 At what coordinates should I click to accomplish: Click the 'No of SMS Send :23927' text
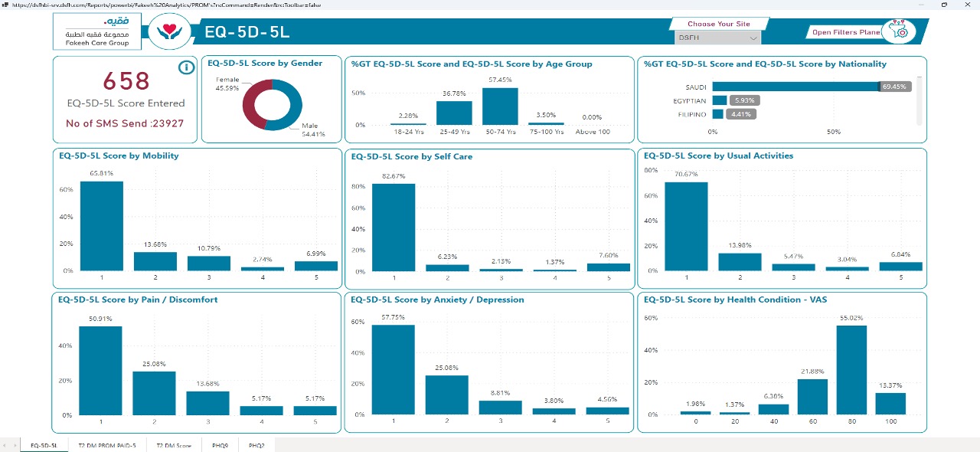[x=126, y=123]
